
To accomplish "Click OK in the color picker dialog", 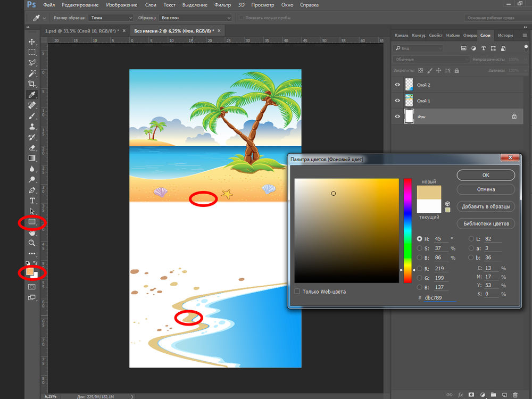I will [x=485, y=175].
